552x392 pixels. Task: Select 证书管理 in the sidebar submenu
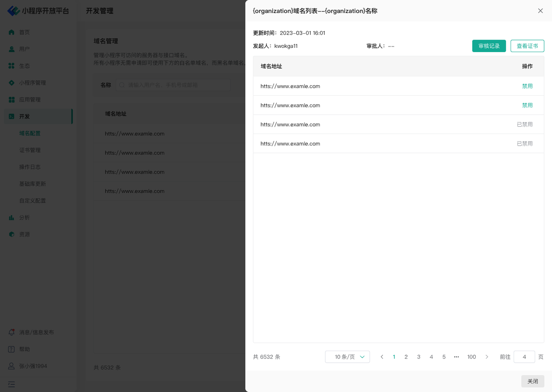30,150
